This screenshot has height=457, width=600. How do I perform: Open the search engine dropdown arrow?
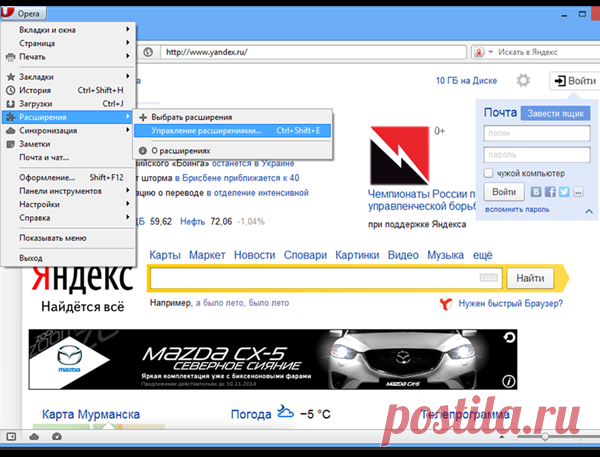491,52
